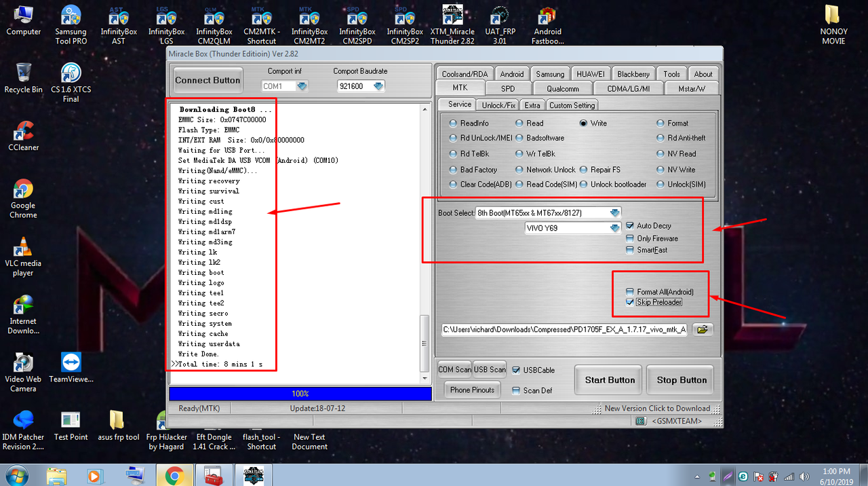Viewport: 868px width, 486px height.
Task: Launch InfinityBox CM2MT2 desktop icon
Action: (x=309, y=25)
